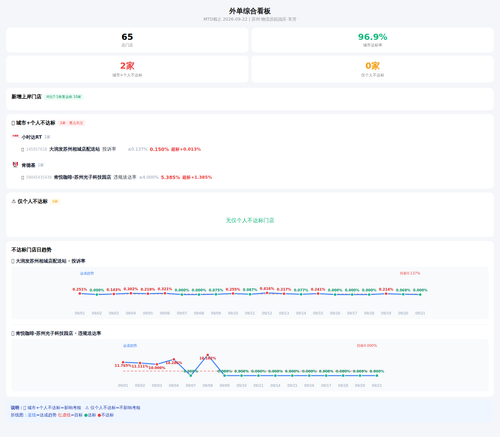Click the 0.321% data point in 投诉率 chart
500x437 pixels.
(165, 293)
